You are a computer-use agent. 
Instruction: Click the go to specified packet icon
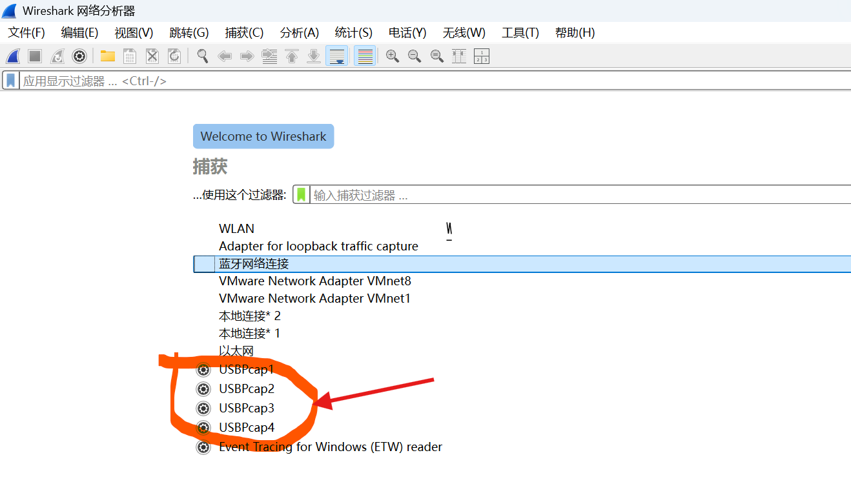[269, 56]
